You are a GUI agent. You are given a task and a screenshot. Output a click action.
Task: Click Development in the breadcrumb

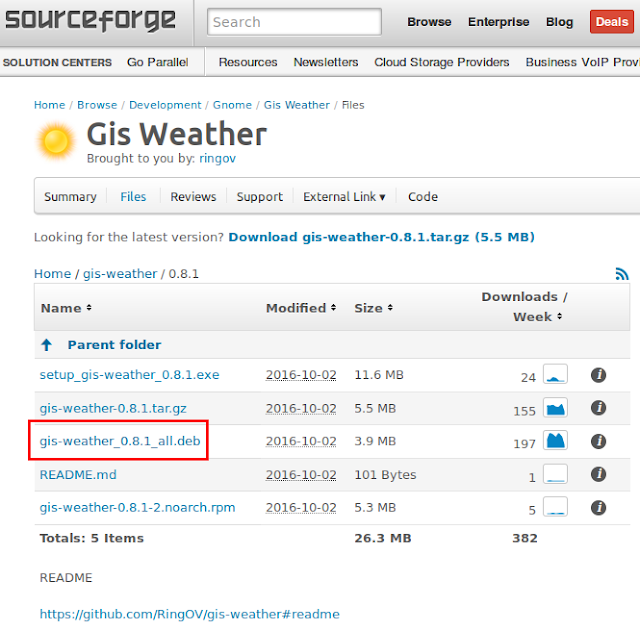pos(165,105)
